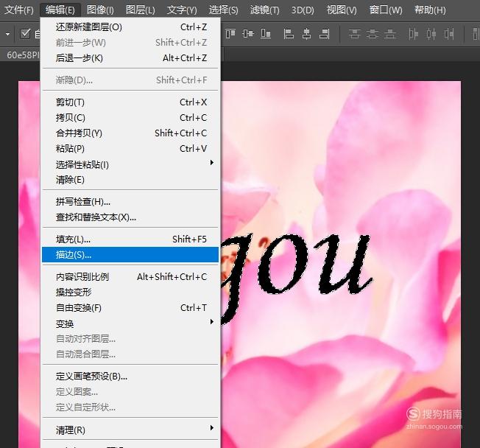The image size is (480, 448).
Task: Choose 定义画笔预设(B)... menu item
Action: coord(130,377)
